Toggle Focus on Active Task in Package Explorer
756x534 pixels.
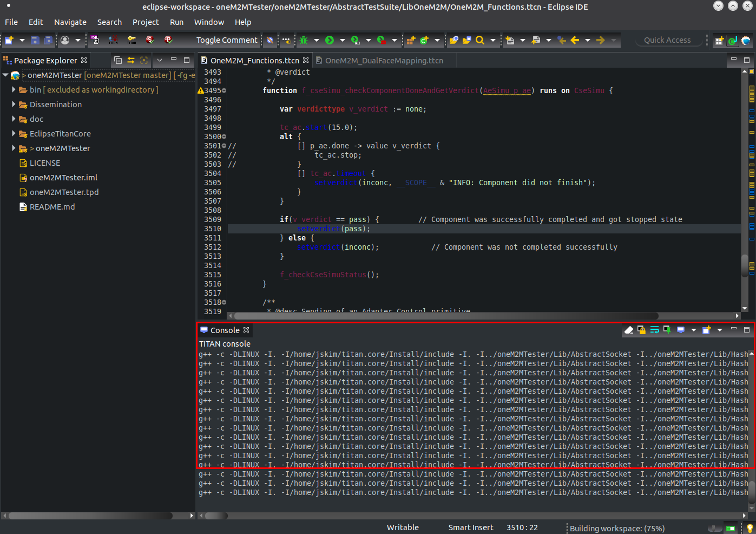[x=144, y=60]
